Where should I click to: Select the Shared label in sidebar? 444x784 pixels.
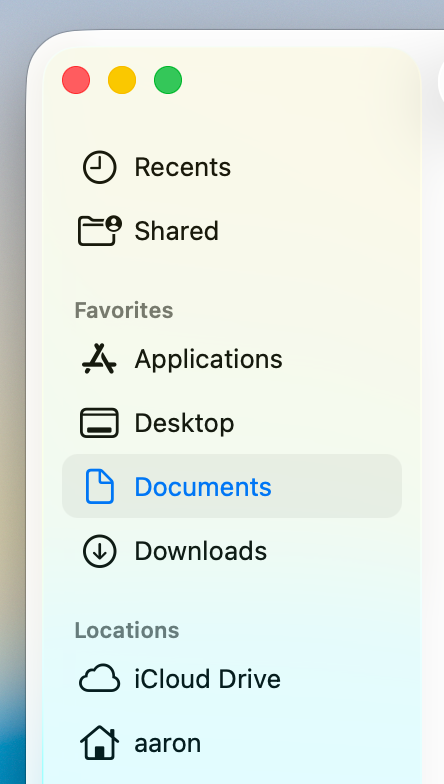(176, 230)
